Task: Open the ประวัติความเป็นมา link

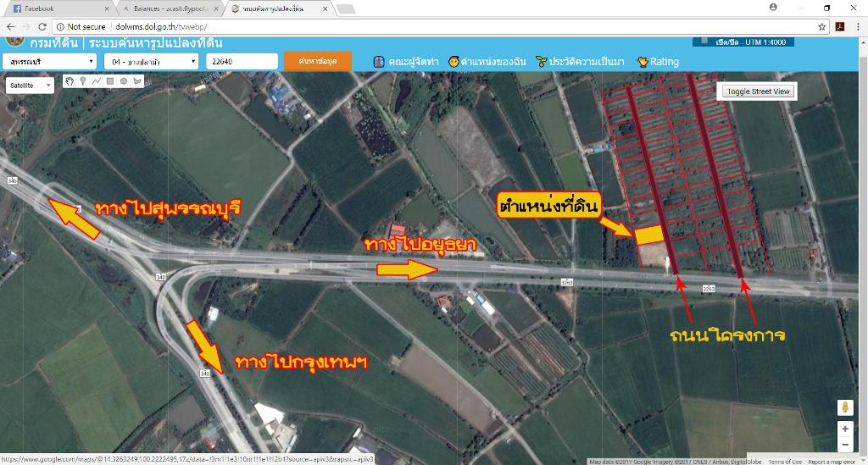Action: 587,61
